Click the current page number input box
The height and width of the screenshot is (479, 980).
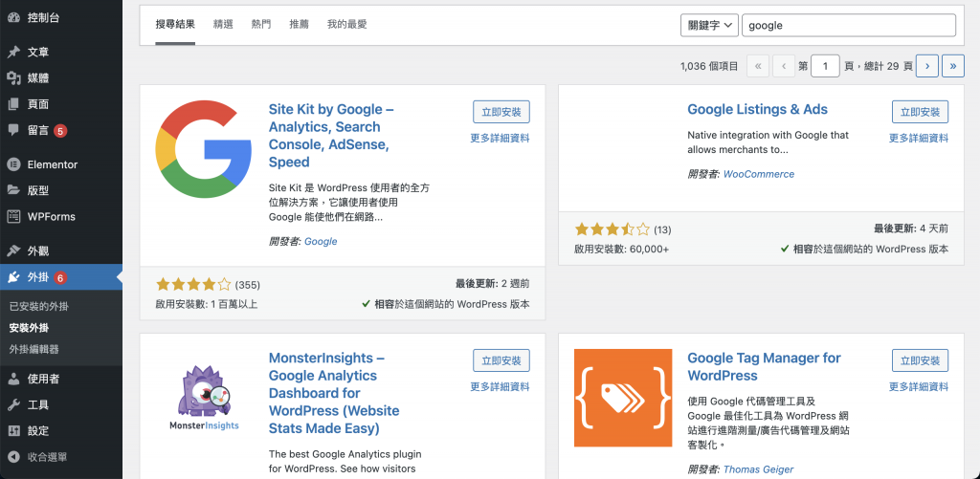pos(825,66)
